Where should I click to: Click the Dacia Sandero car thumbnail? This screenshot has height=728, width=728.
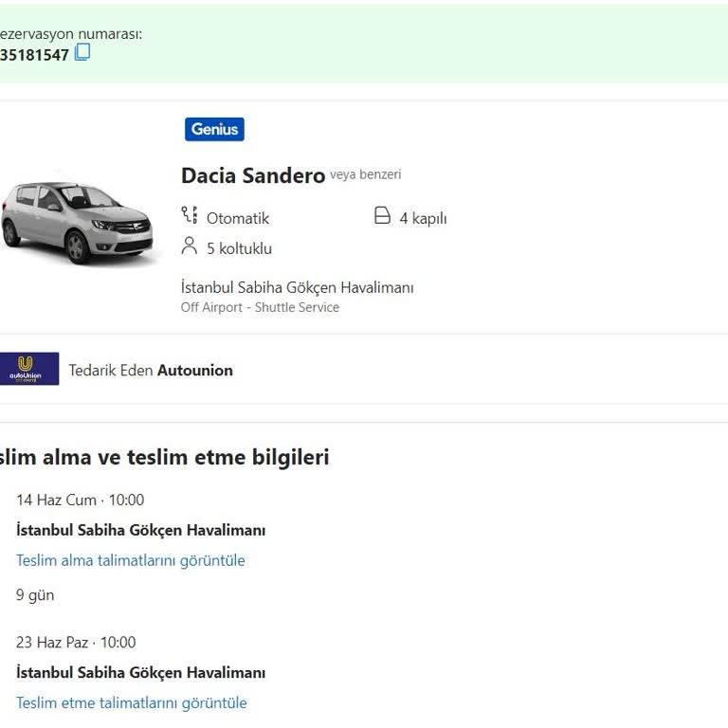pyautogui.click(x=77, y=223)
